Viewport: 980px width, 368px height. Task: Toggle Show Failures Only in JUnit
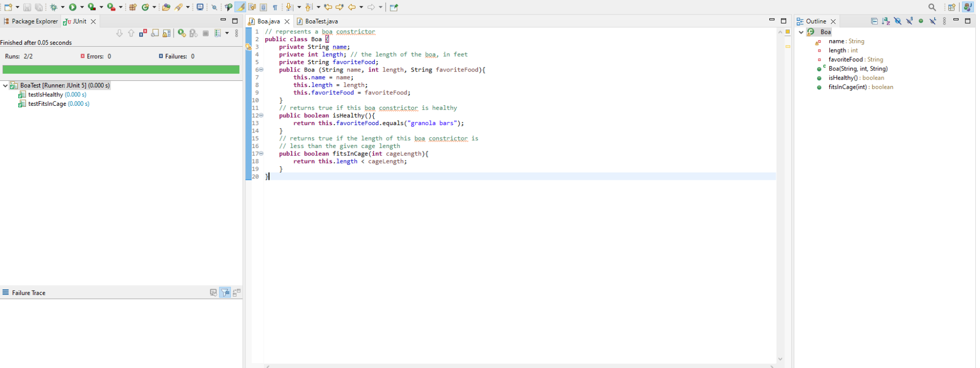(x=143, y=33)
